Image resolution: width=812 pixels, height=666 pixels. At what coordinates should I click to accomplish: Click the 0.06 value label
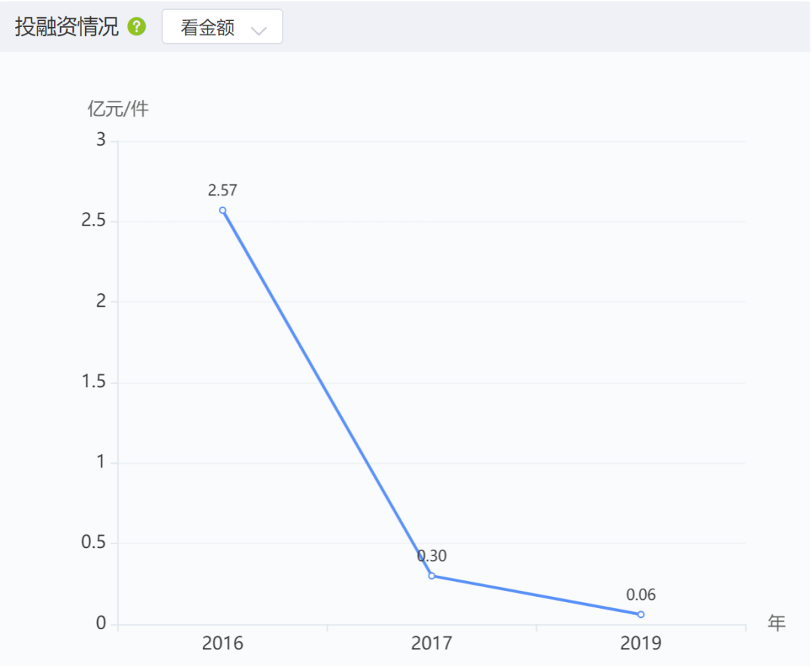(x=641, y=595)
